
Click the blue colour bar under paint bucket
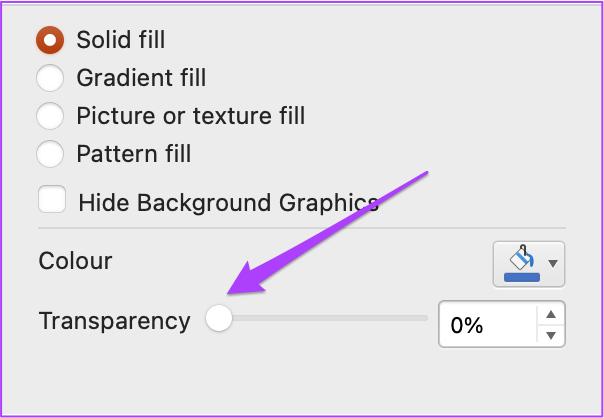tap(522, 277)
